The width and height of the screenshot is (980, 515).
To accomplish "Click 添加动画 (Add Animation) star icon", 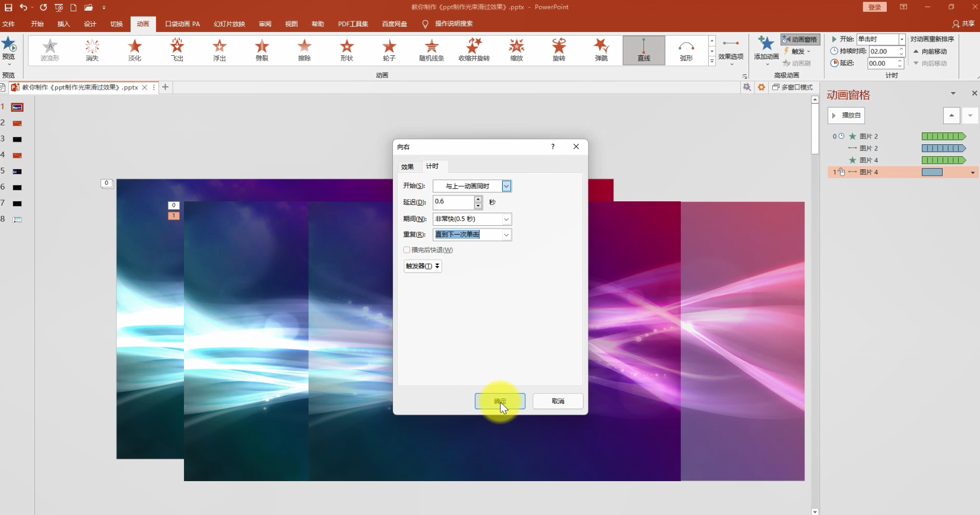I will click(x=766, y=44).
